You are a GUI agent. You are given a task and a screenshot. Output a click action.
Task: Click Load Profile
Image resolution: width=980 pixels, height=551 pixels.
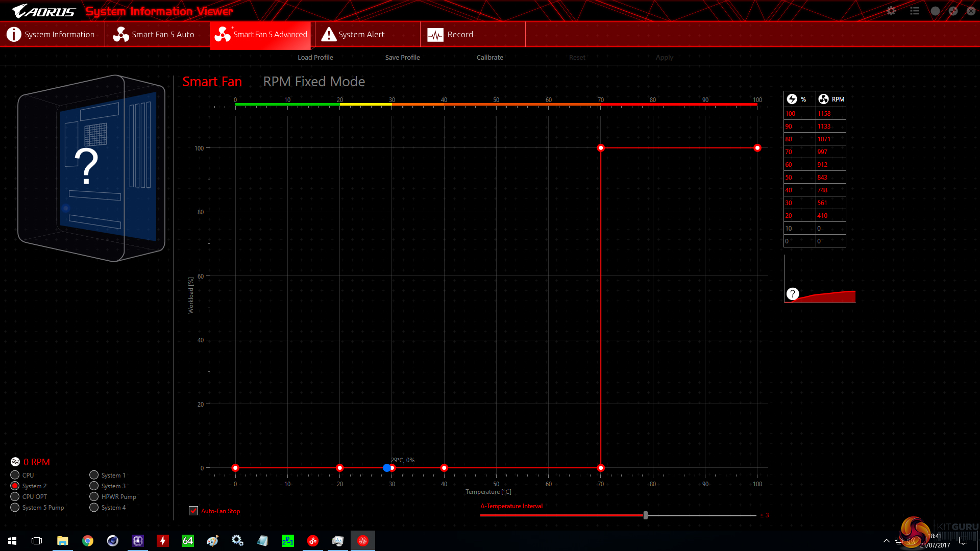pyautogui.click(x=315, y=57)
